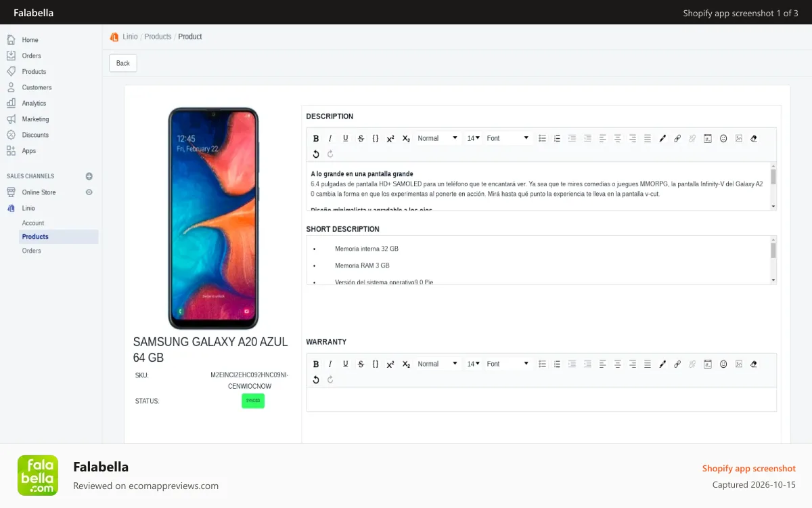Toggle bold in the Description toolbar

pos(316,138)
